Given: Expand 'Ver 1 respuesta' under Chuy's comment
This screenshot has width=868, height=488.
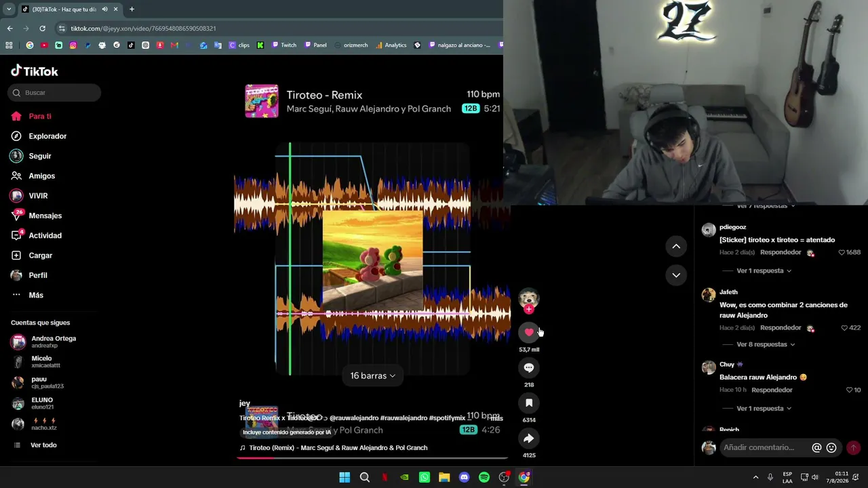Looking at the screenshot, I should [764, 409].
